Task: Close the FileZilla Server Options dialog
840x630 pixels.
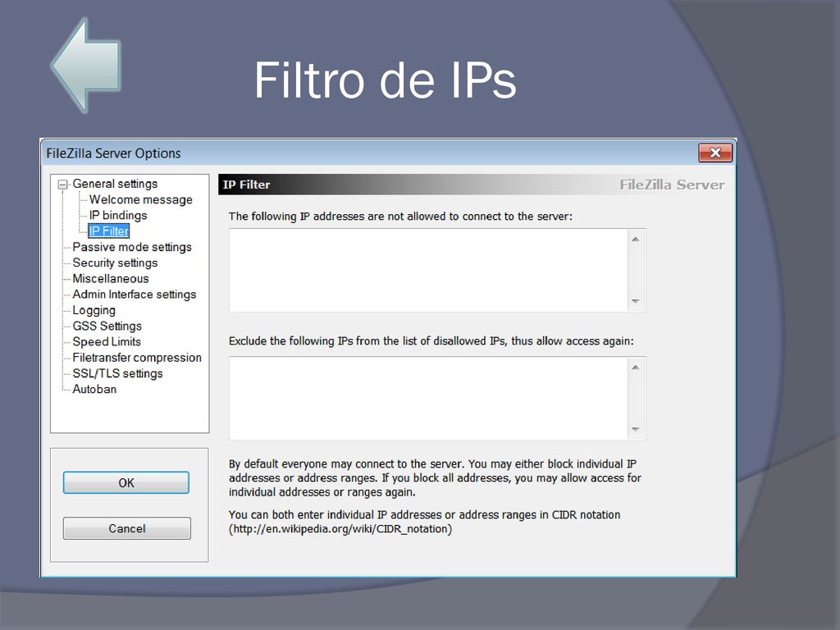Action: [x=715, y=153]
